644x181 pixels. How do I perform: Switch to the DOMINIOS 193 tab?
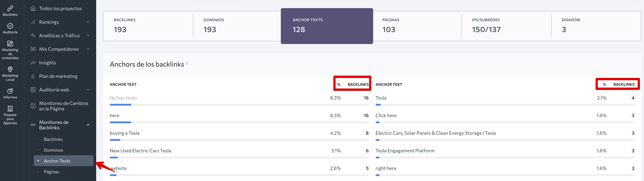click(237, 26)
